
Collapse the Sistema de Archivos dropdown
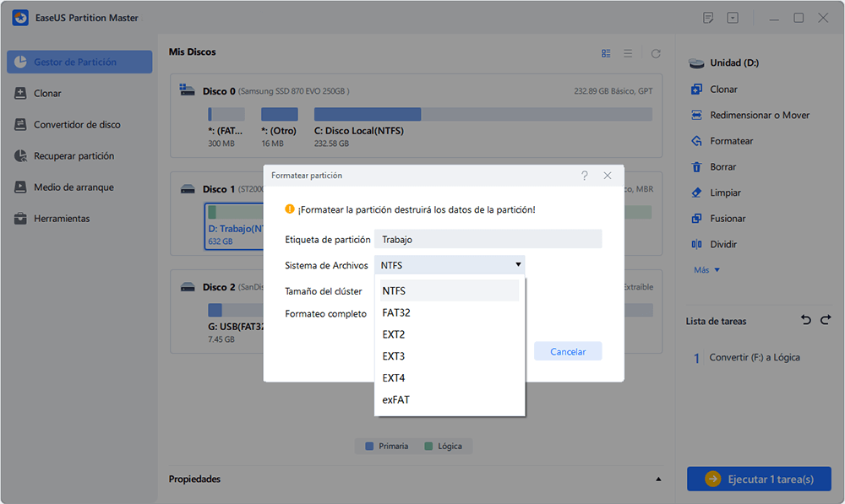point(518,264)
